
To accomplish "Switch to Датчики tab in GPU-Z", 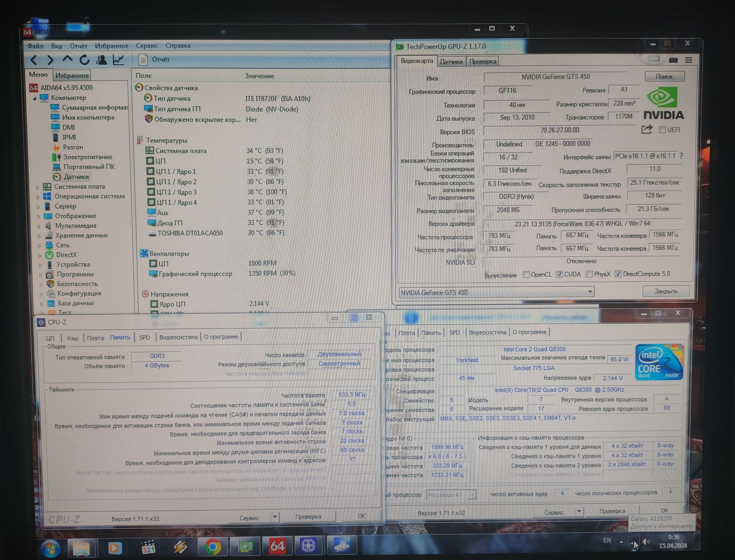I will [451, 61].
